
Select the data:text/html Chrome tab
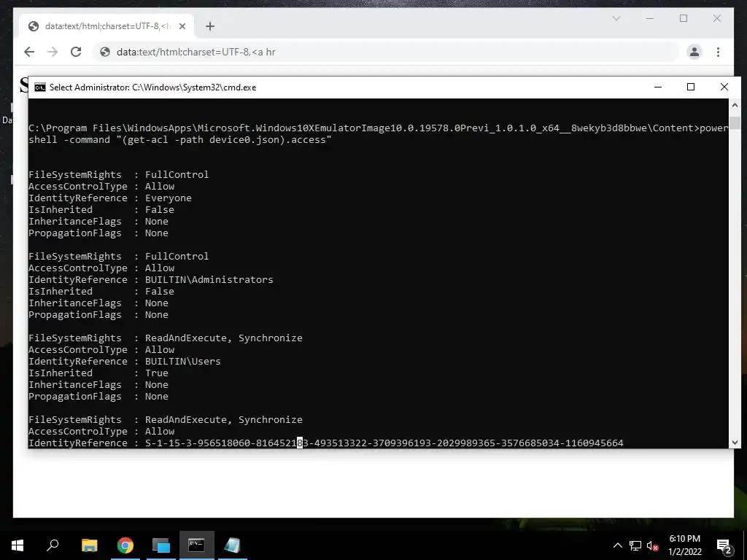[107, 26]
